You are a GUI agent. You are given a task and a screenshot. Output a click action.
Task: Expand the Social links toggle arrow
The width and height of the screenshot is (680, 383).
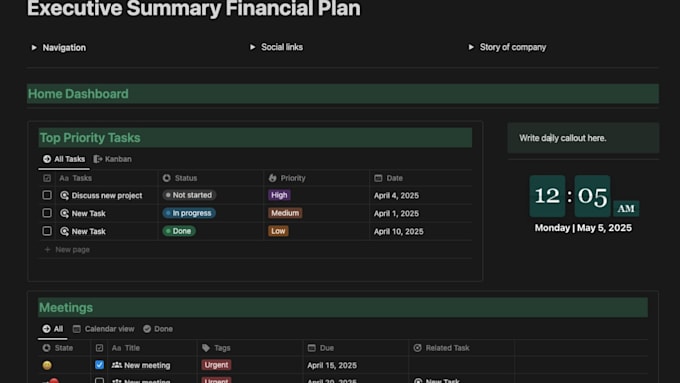pos(252,47)
